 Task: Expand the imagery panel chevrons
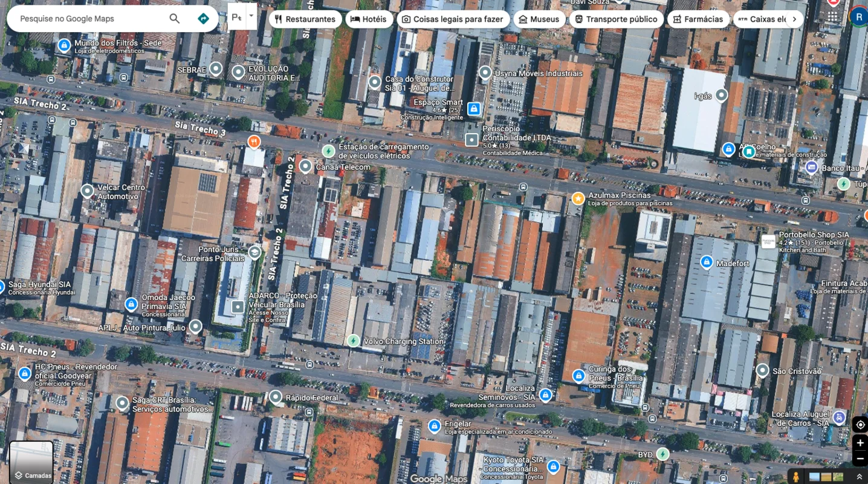pyautogui.click(x=859, y=477)
